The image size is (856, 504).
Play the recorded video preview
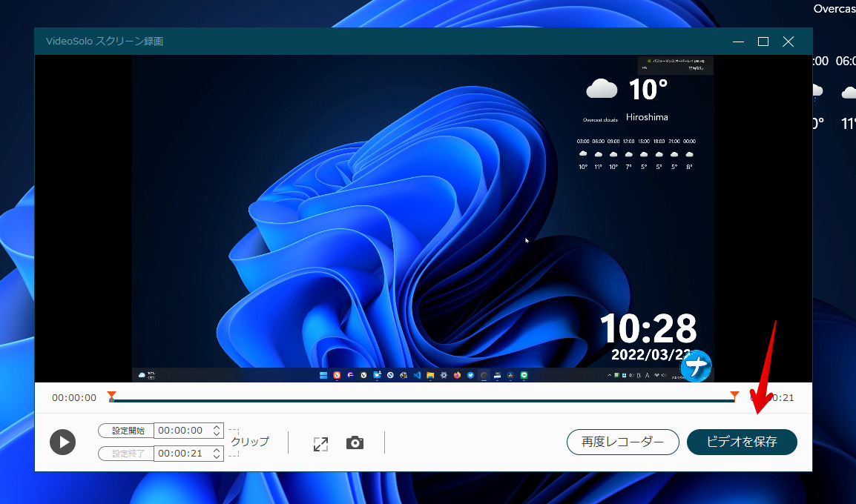tap(63, 442)
